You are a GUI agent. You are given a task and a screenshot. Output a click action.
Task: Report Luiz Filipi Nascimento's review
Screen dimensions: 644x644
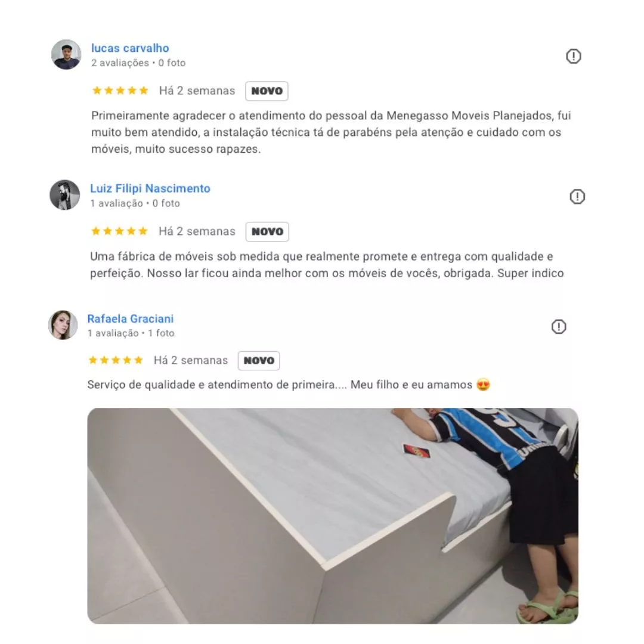(x=577, y=197)
